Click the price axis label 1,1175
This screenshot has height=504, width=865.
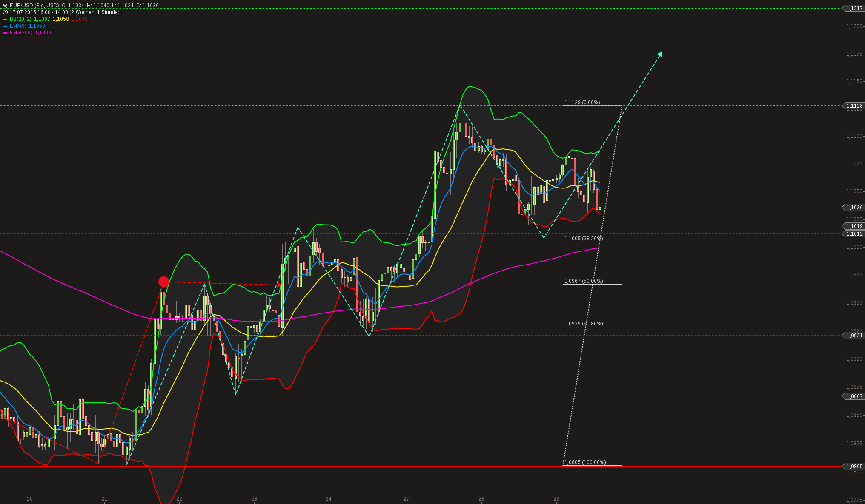click(x=854, y=54)
